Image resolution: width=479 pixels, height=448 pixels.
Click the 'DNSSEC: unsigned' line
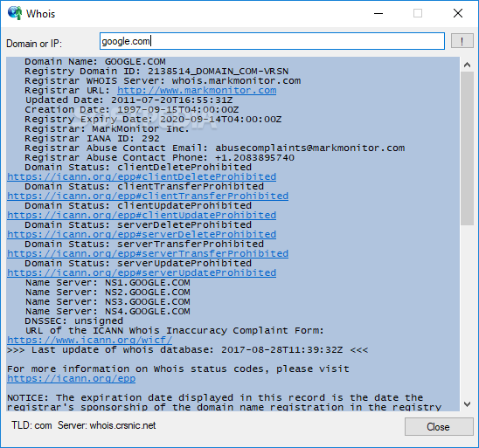click(73, 321)
